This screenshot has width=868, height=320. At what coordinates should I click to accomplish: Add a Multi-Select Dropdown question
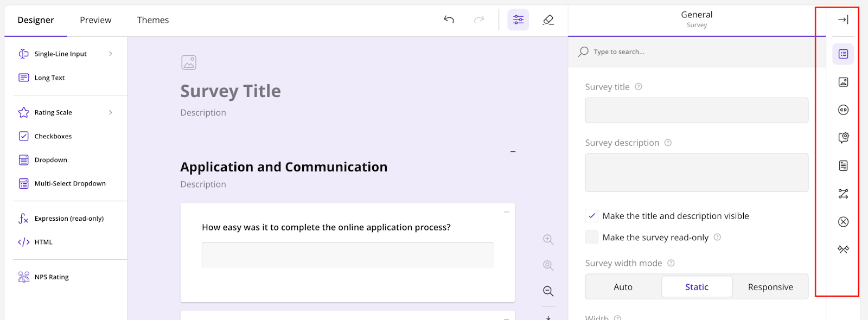[x=69, y=183]
